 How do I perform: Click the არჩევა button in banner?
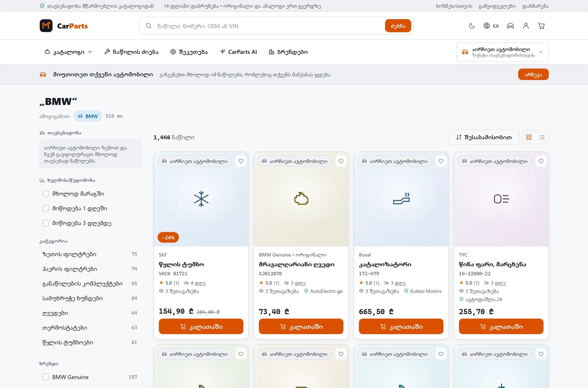point(533,74)
